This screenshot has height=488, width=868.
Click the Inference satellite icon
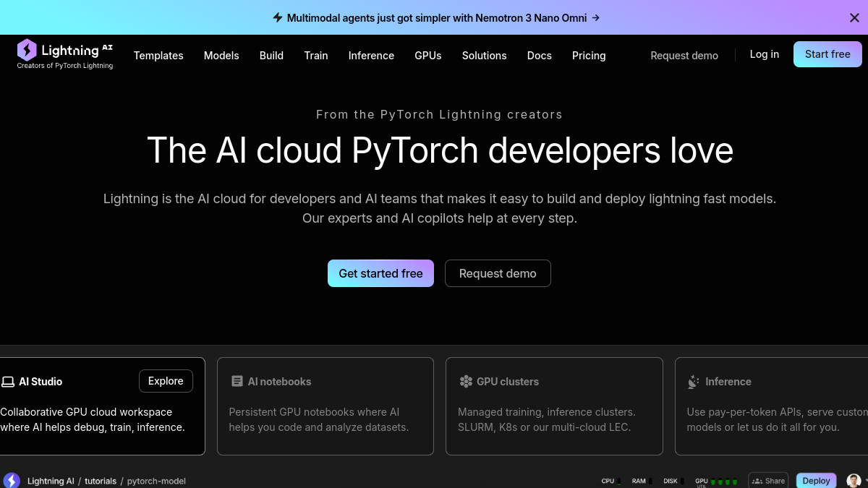[694, 382]
